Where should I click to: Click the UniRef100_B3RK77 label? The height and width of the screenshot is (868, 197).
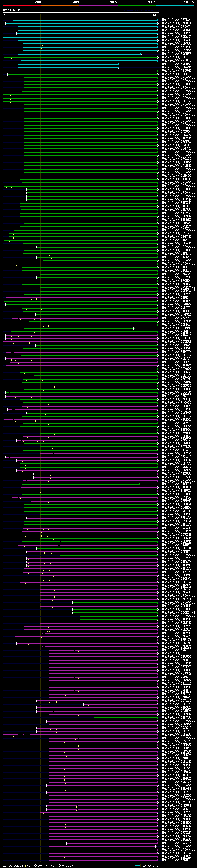point(177,74)
